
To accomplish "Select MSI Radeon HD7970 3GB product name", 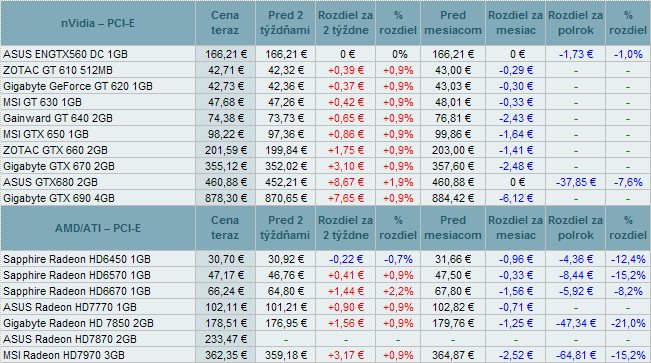I will pos(64,355).
